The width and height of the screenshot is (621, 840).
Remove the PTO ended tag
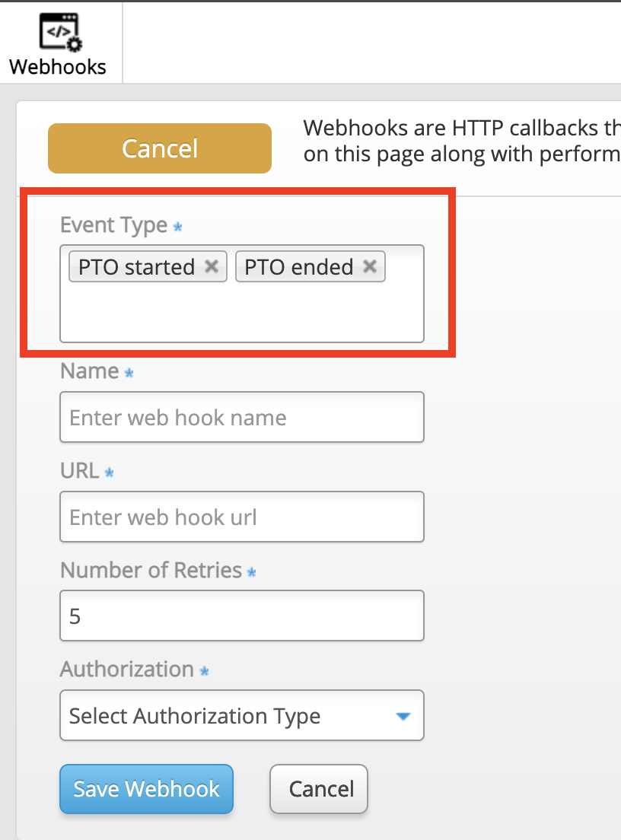370,266
